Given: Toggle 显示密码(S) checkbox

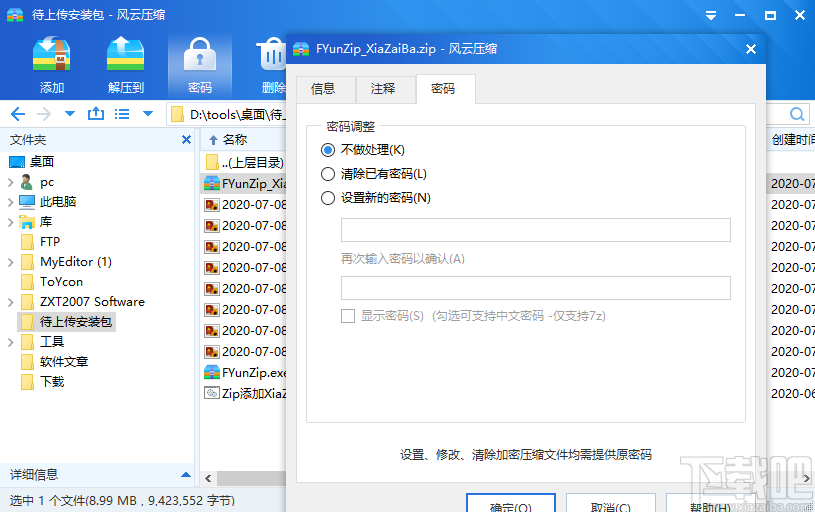Looking at the screenshot, I should tap(348, 316).
